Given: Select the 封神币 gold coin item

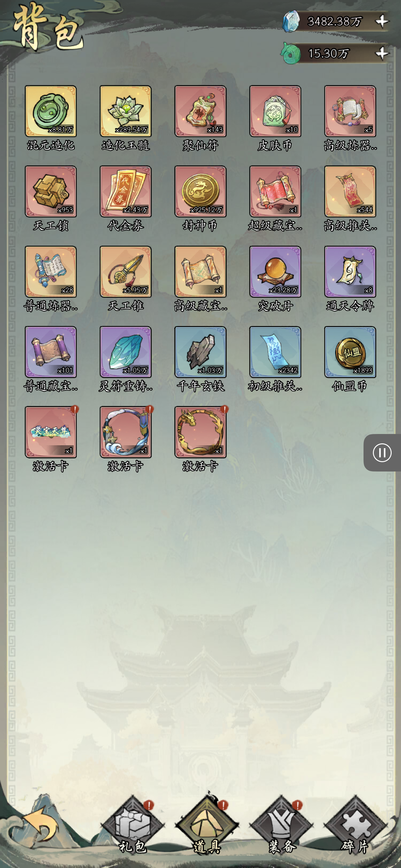Looking at the screenshot, I should tap(200, 192).
